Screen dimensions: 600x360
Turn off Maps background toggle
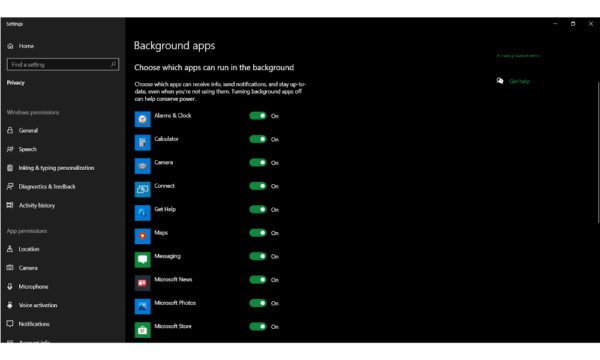[258, 233]
